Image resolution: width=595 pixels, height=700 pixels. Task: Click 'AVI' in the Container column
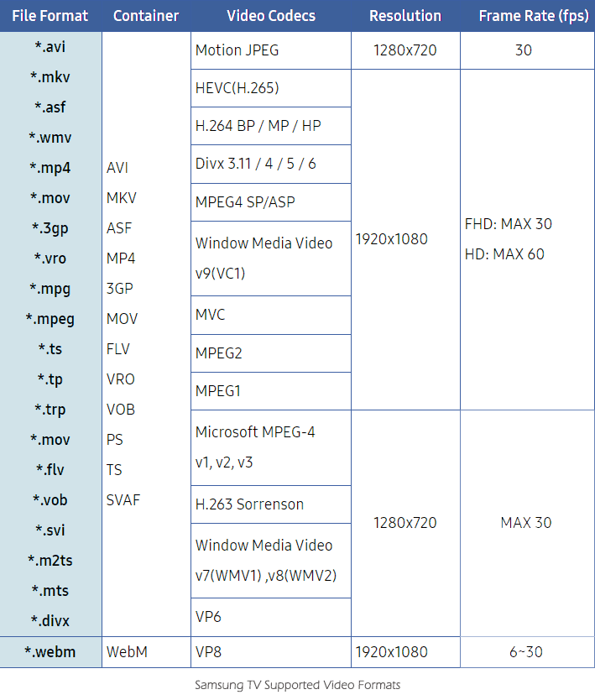click(x=117, y=168)
